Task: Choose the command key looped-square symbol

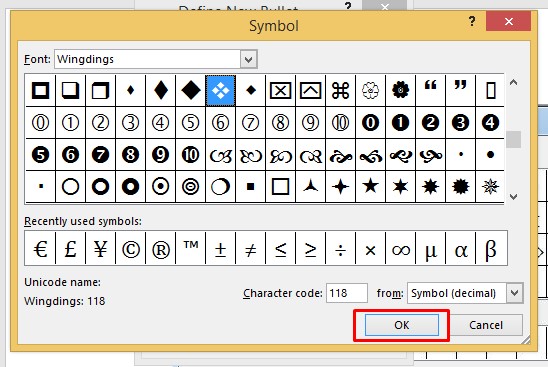Action: pyautogui.click(x=341, y=91)
